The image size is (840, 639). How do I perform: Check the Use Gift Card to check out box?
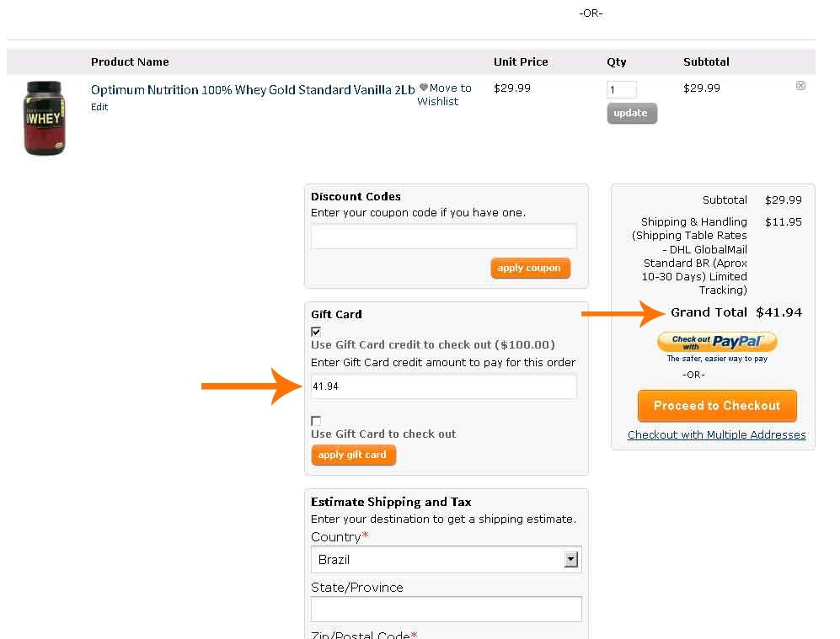(316, 421)
